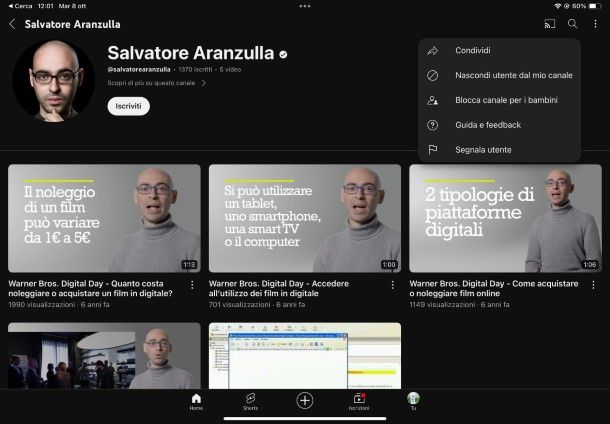Open Shorts in bottom bar
Image resolution: width=610 pixels, height=424 pixels.
250,401
